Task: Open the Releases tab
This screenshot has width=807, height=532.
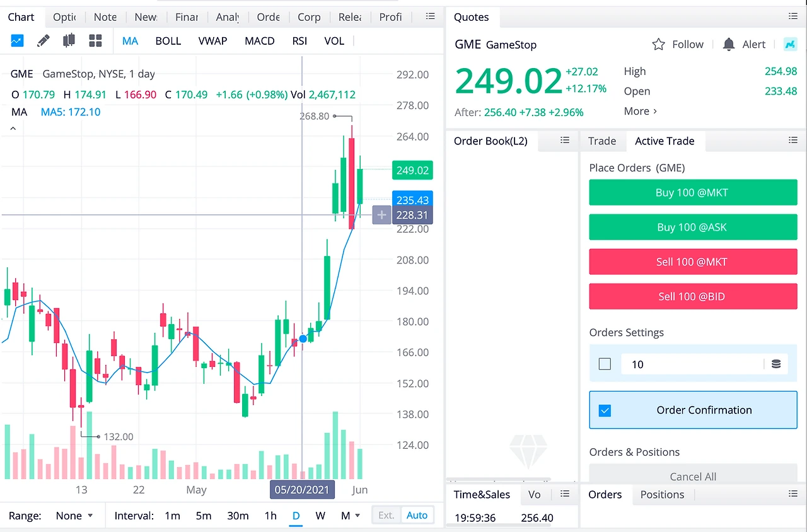Action: click(350, 17)
